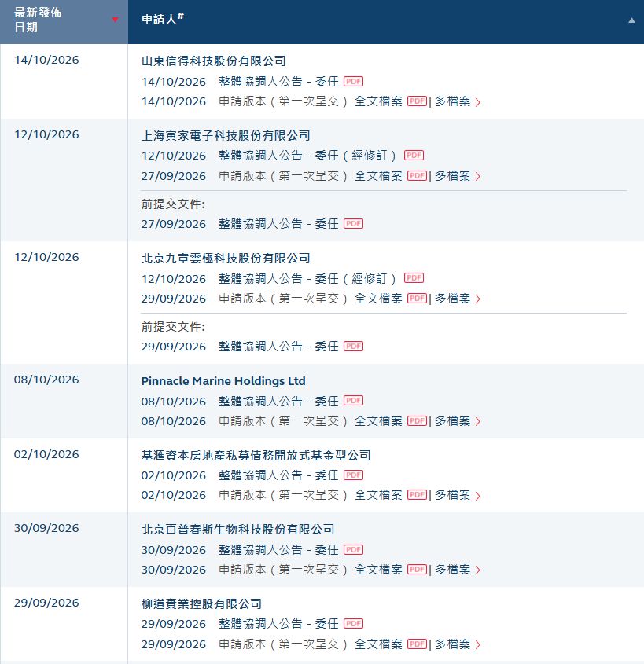Select applicant name 北京九章雲極科技股份有限公司
This screenshot has width=644, height=664.
tap(226, 259)
